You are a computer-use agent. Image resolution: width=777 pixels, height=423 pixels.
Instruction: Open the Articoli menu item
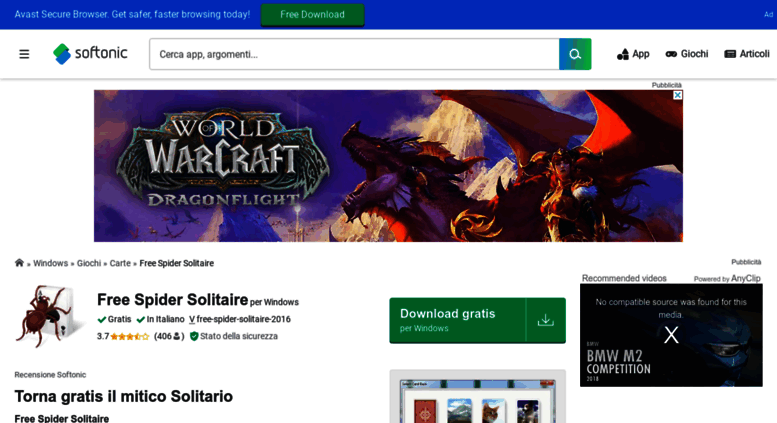coord(747,54)
